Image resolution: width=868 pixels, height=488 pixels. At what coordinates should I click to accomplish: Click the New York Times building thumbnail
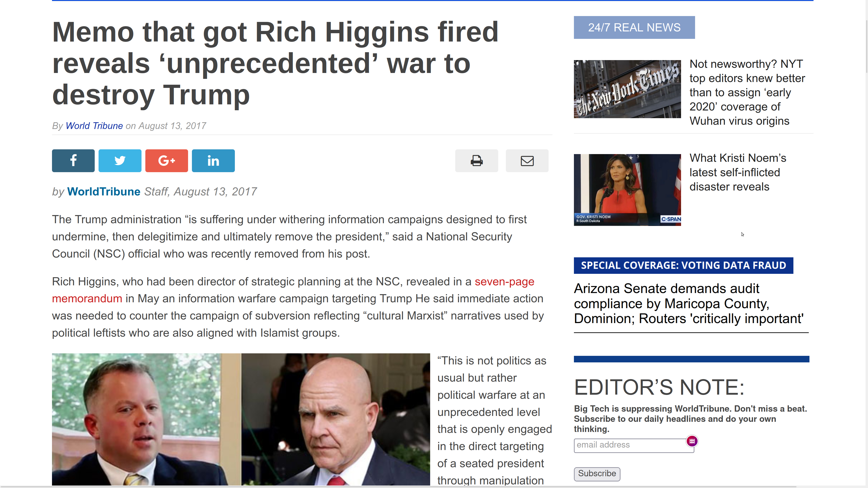pos(627,89)
